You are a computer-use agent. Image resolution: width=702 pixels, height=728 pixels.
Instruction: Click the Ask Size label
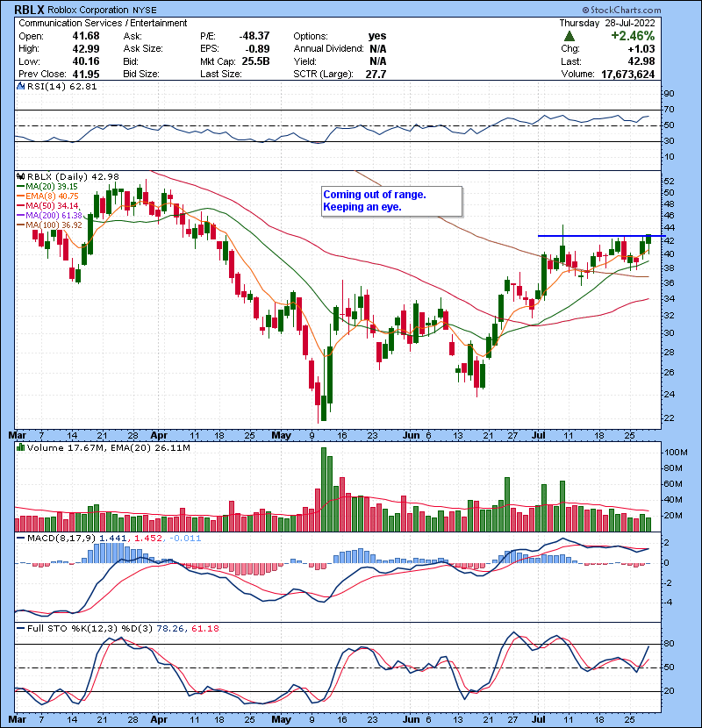(143, 49)
